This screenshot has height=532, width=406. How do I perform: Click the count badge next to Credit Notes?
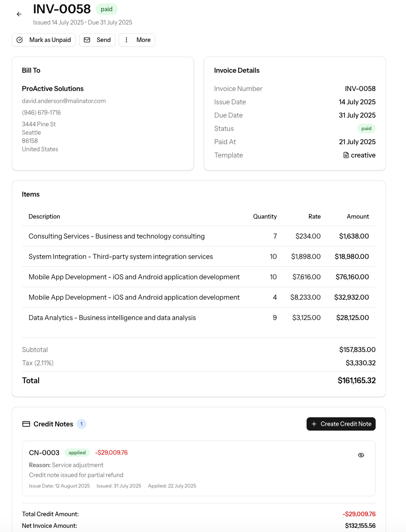pos(82,424)
